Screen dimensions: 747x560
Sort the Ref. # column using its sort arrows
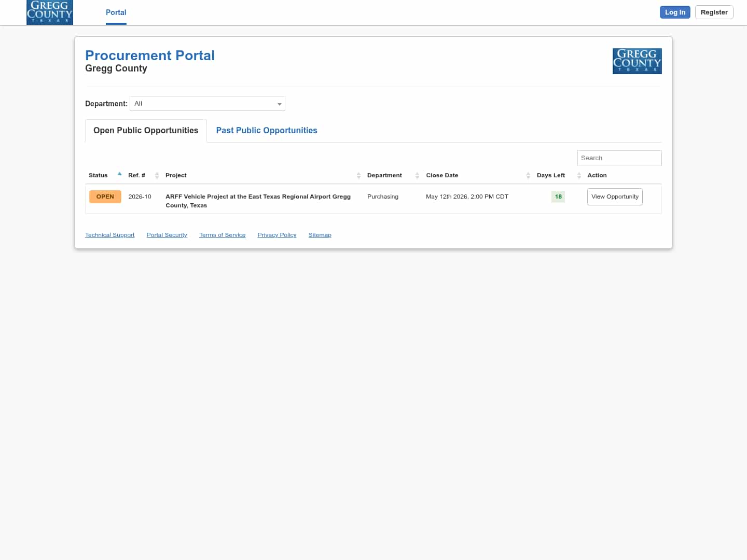coord(157,175)
